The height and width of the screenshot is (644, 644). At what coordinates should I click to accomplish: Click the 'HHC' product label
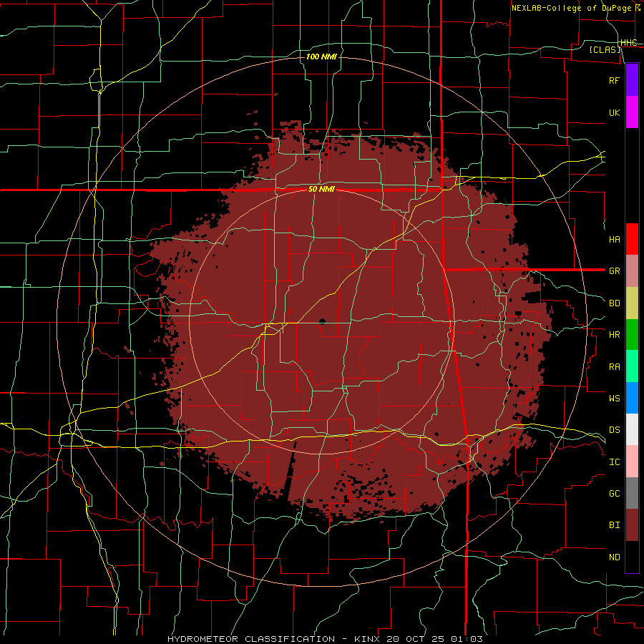pos(629,43)
